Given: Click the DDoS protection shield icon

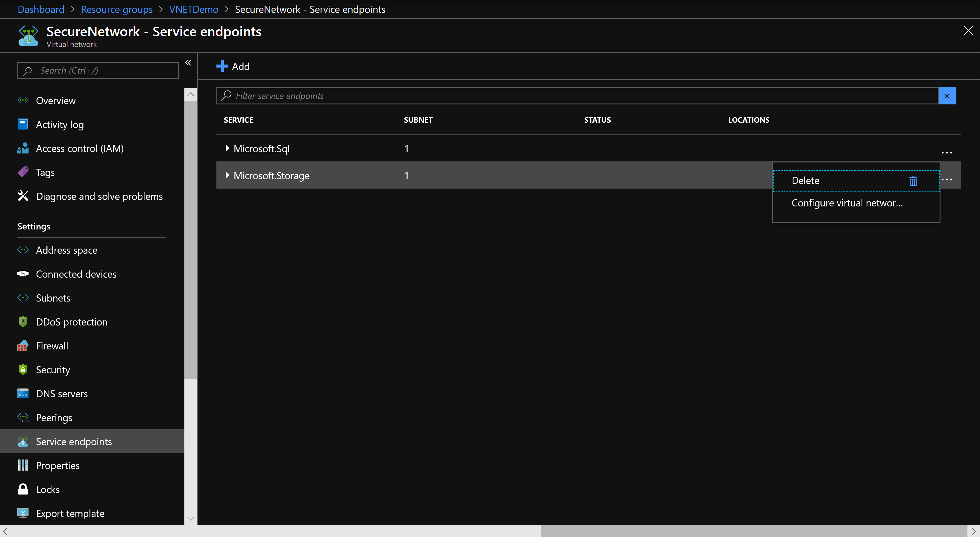Looking at the screenshot, I should pyautogui.click(x=23, y=322).
